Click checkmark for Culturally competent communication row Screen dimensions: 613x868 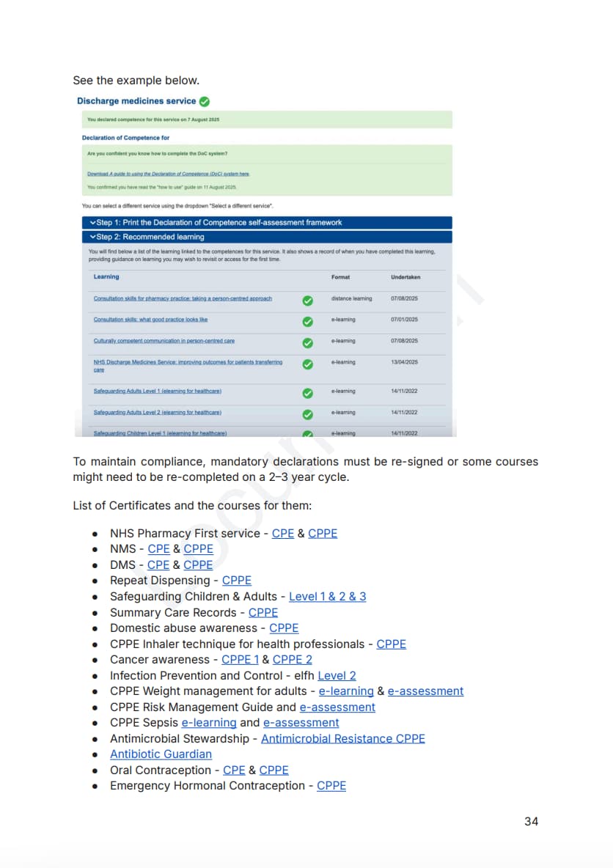[308, 342]
